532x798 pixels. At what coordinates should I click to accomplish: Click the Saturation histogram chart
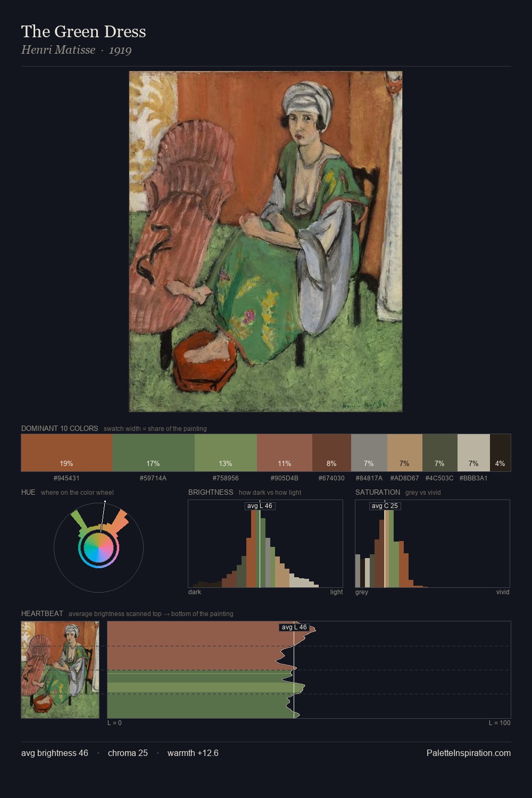(x=433, y=544)
